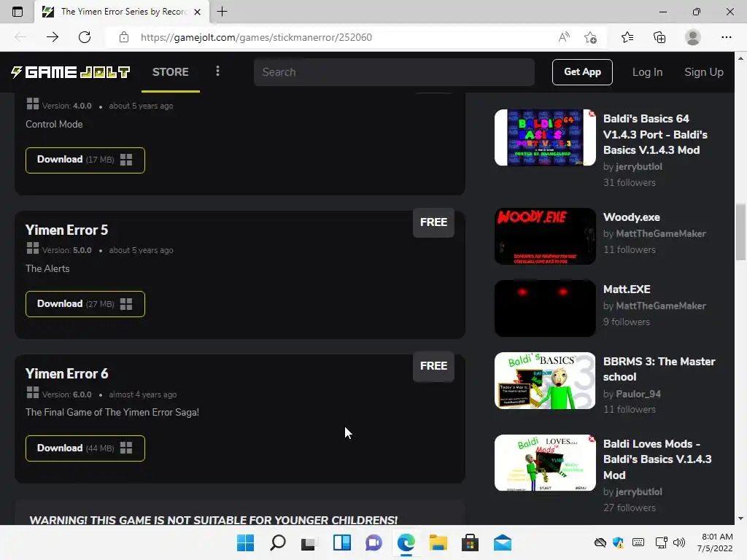The width and height of the screenshot is (747, 560).
Task: Click the FREE badge on Yimen Error 6
Action: pyautogui.click(x=433, y=366)
